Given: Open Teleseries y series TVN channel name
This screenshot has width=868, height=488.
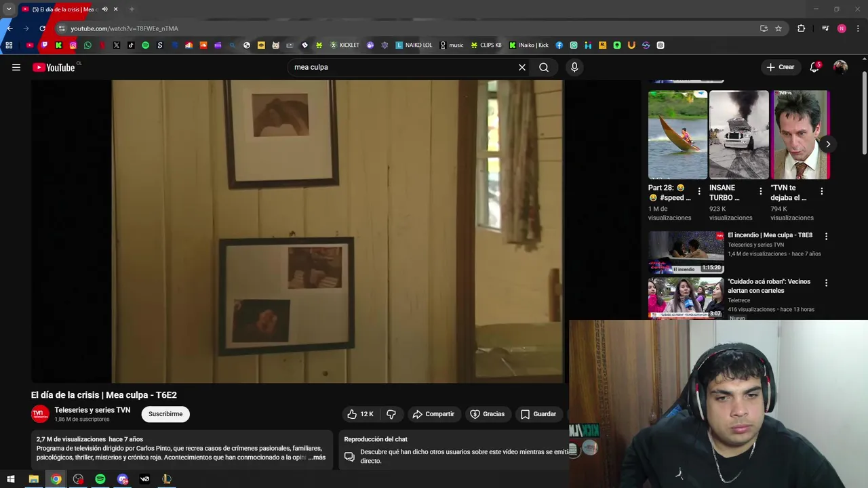Looking at the screenshot, I should click(x=92, y=410).
